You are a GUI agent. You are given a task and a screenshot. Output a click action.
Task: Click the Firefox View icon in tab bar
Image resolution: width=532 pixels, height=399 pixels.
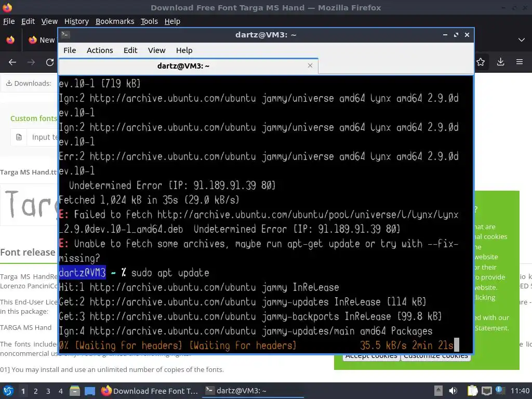(10, 40)
